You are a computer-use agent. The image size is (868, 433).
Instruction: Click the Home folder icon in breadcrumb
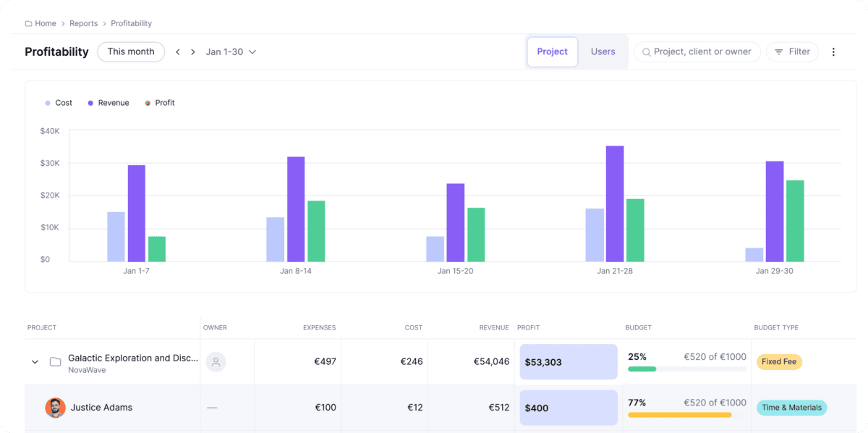click(x=28, y=23)
